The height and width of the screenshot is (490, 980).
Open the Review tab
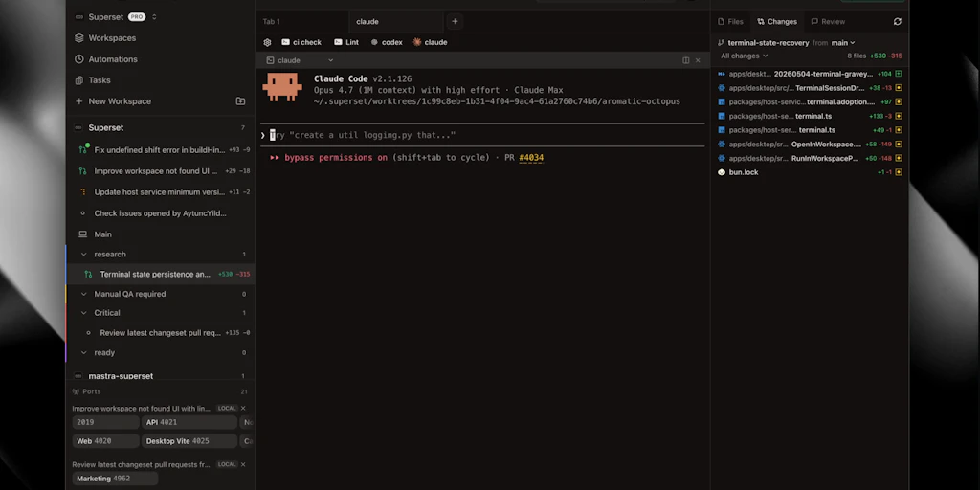click(x=828, y=21)
